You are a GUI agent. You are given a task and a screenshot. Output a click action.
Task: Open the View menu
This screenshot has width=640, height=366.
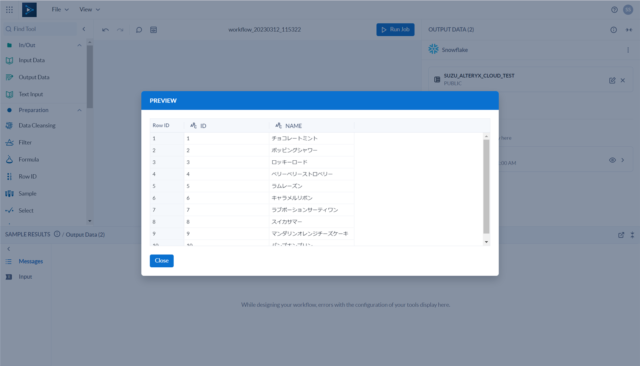89,9
